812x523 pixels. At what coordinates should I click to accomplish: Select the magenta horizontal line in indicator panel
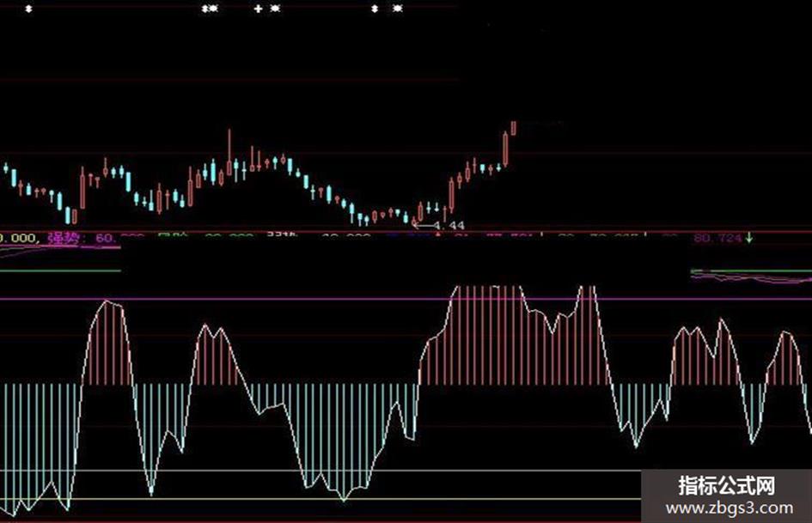[406, 299]
